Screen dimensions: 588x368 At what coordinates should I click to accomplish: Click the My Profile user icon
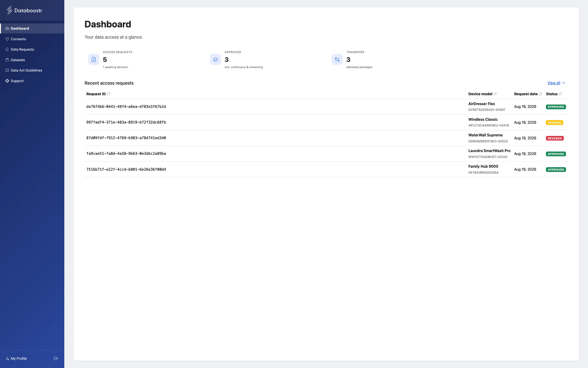[x=7, y=358]
